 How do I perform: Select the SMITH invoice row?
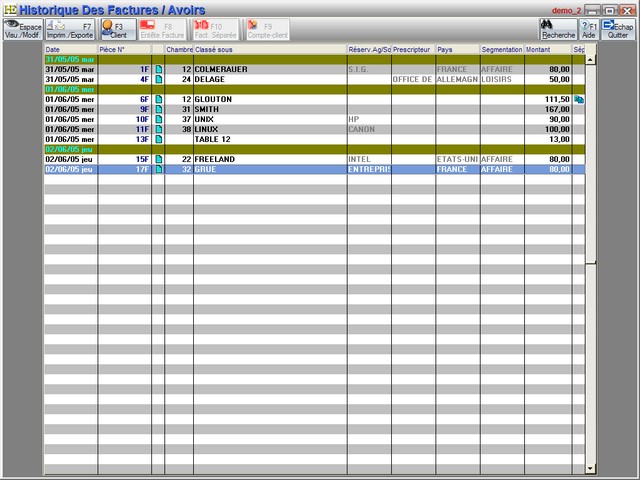(315, 109)
